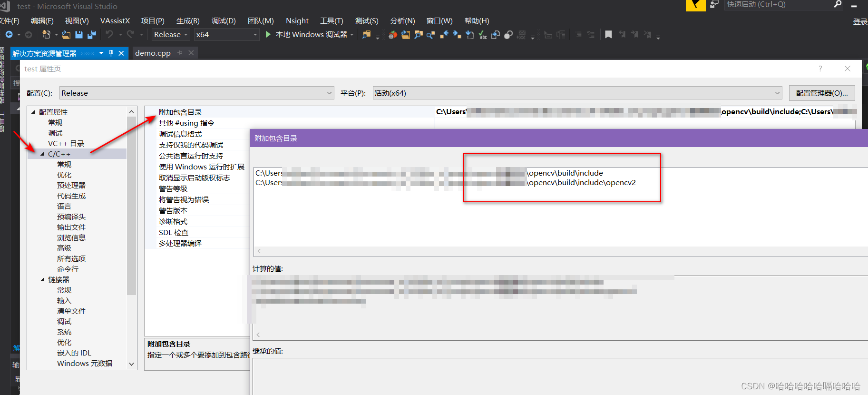Click the 登录 sign-in link

[x=860, y=21]
